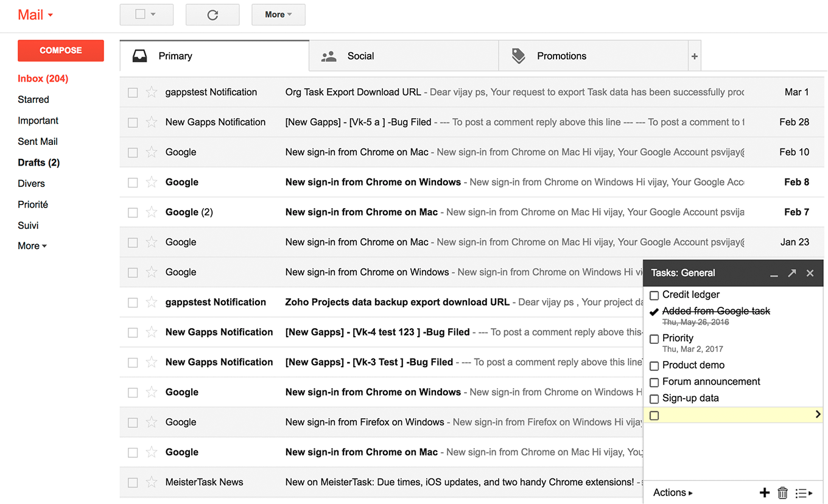
Task: Select the Forum announcement task text
Action: [711, 382]
